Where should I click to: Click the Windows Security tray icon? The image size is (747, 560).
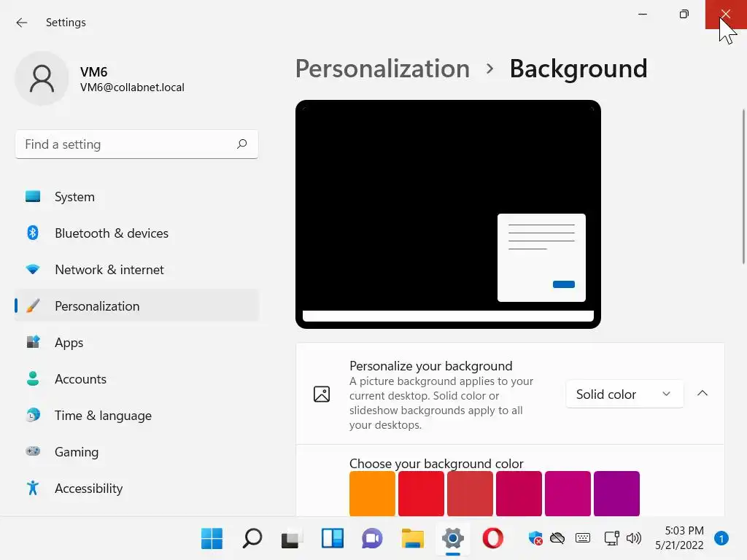(535, 538)
